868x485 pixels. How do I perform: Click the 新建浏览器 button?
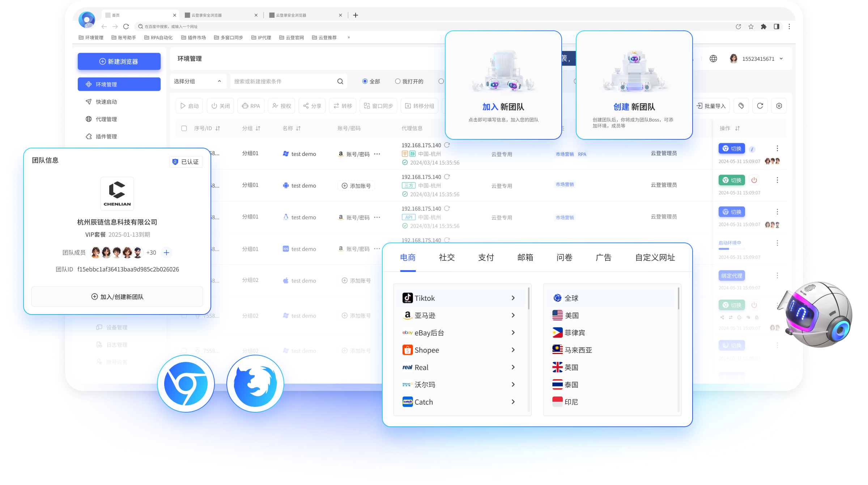(x=119, y=62)
